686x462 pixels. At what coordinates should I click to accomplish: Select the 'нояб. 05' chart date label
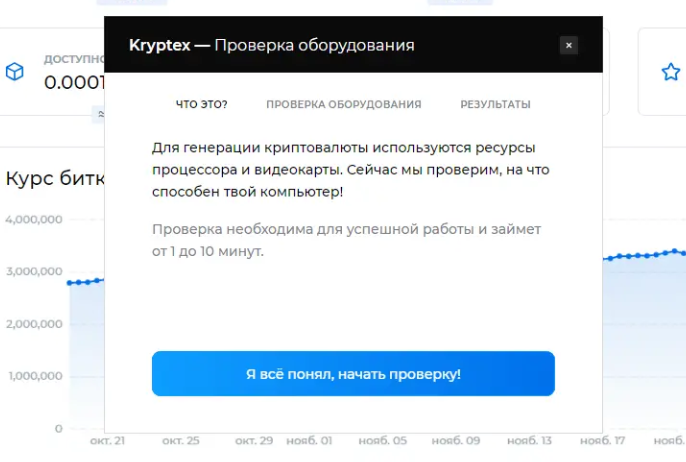(x=383, y=441)
